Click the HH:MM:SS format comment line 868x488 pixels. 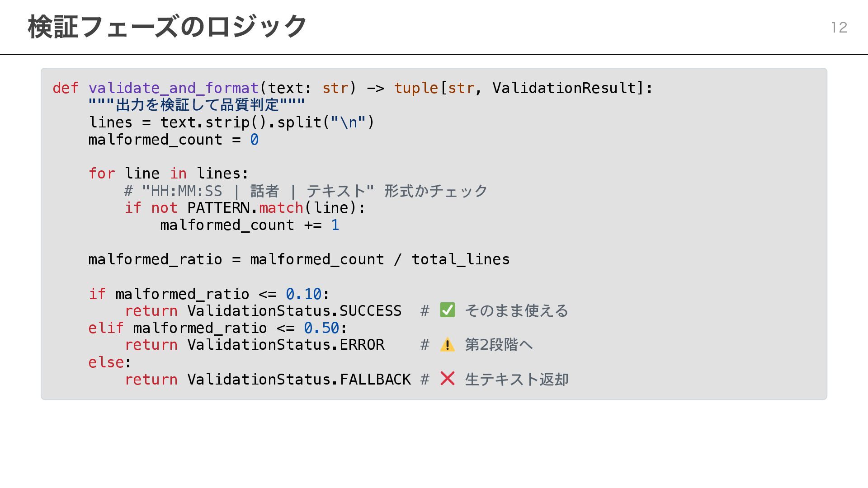[306, 191]
